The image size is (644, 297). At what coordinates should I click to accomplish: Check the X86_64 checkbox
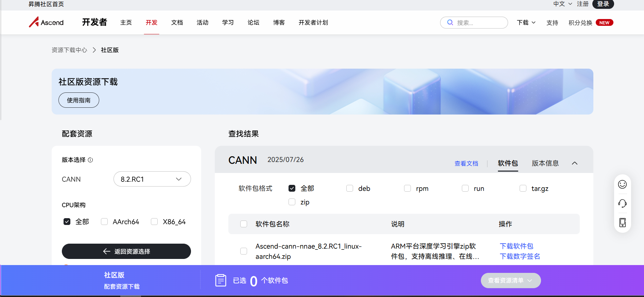click(x=154, y=222)
